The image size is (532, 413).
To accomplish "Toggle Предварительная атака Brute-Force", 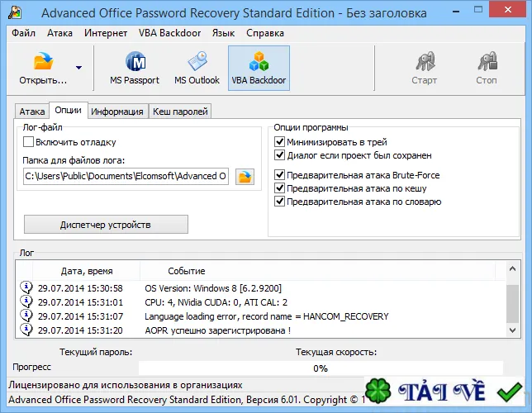I will pyautogui.click(x=279, y=175).
